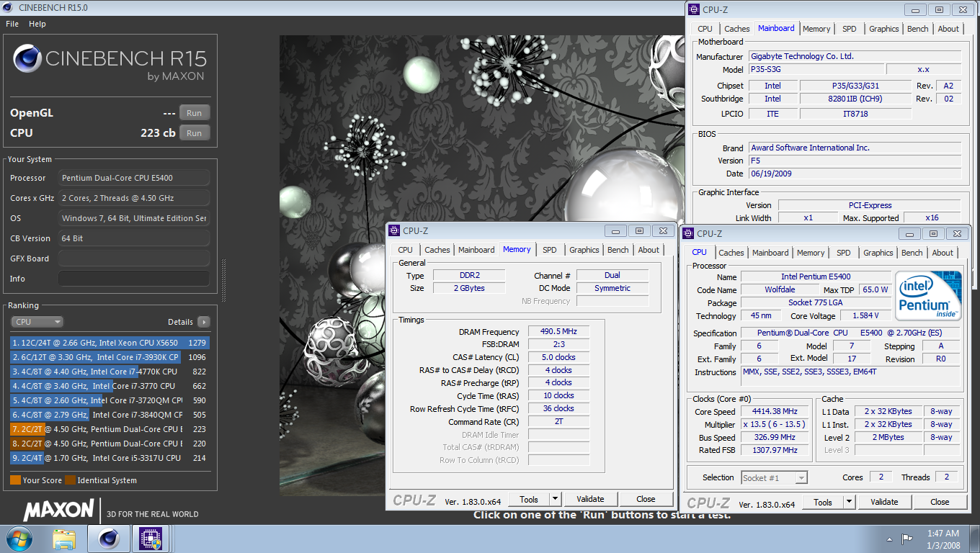Open Tools dropdown arrow in Memory window
The height and width of the screenshot is (553, 980).
coord(555,499)
